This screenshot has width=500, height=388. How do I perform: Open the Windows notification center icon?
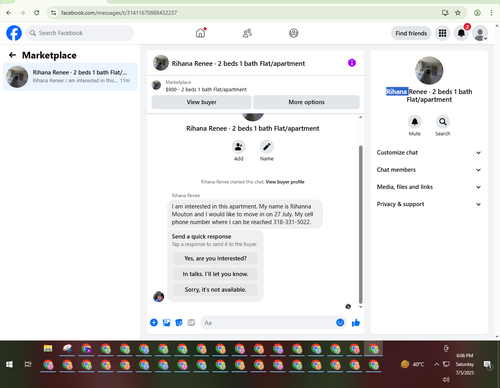[x=488, y=365]
